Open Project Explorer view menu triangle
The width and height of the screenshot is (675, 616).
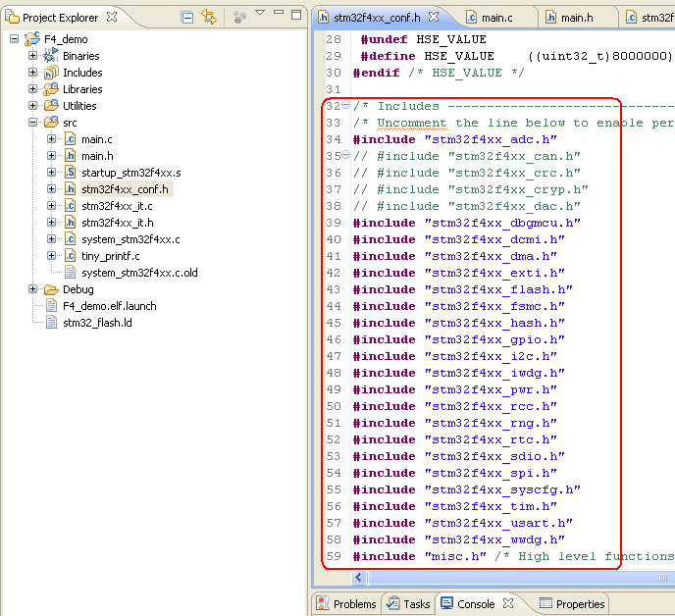[260, 13]
